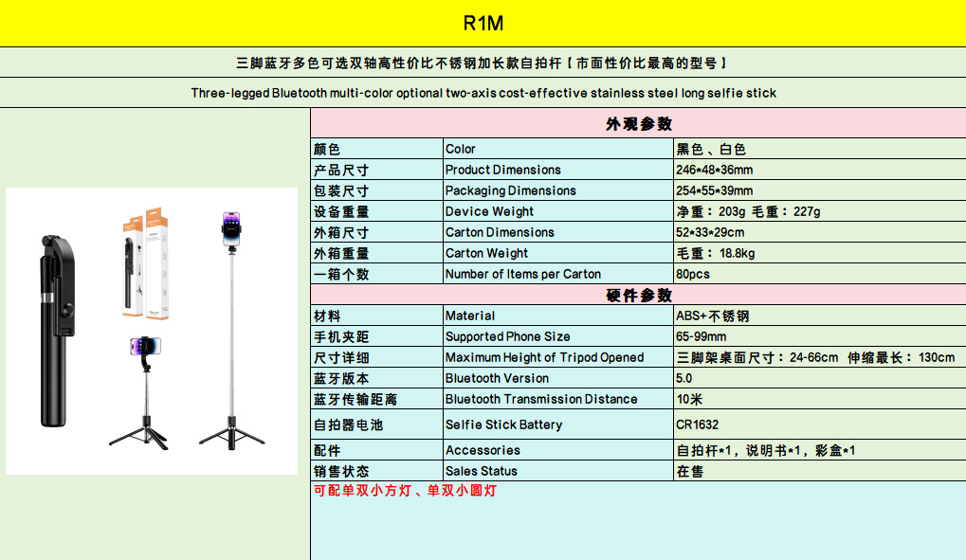The height and width of the screenshot is (560, 966).
Task: Click the 'Color' cell
Action: tap(558, 149)
